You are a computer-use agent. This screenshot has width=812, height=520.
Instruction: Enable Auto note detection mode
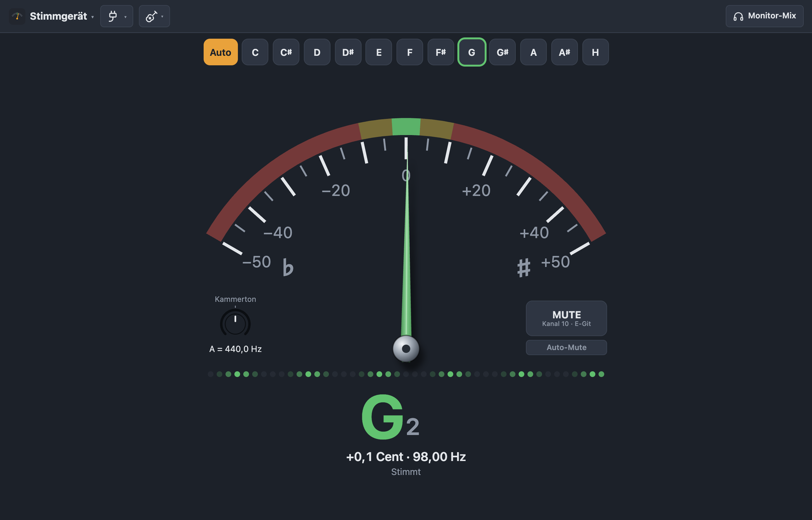[x=221, y=52]
